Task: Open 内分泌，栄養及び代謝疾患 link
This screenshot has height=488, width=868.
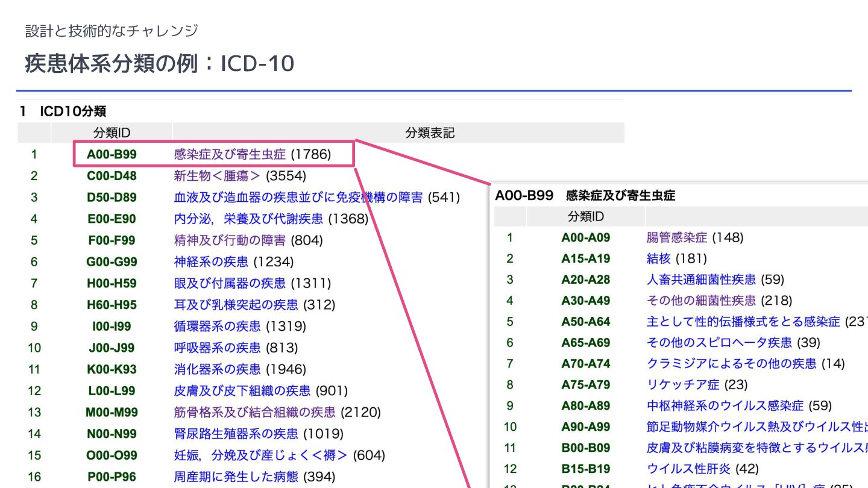Action: [248, 219]
